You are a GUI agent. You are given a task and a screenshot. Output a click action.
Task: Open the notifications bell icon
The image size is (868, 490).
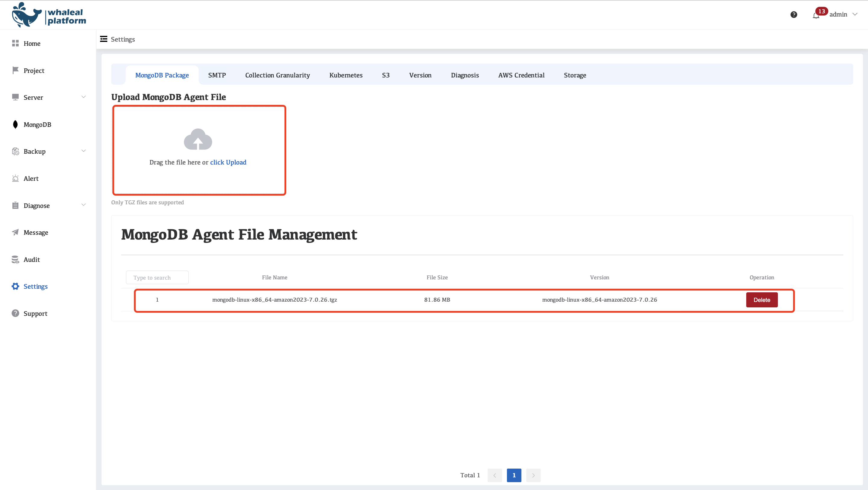coord(816,15)
